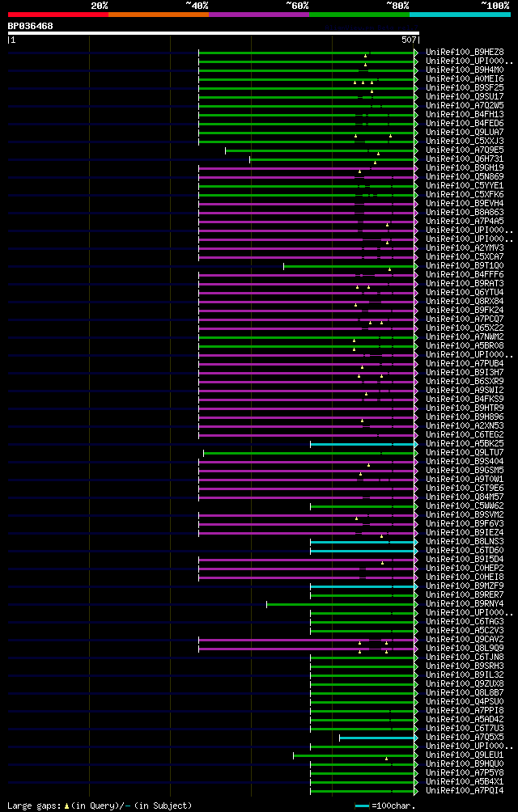This screenshot has width=518, height=812.
Task: Click the cyan arrowhead ending A5BK25 alignment
Action: 416,444
